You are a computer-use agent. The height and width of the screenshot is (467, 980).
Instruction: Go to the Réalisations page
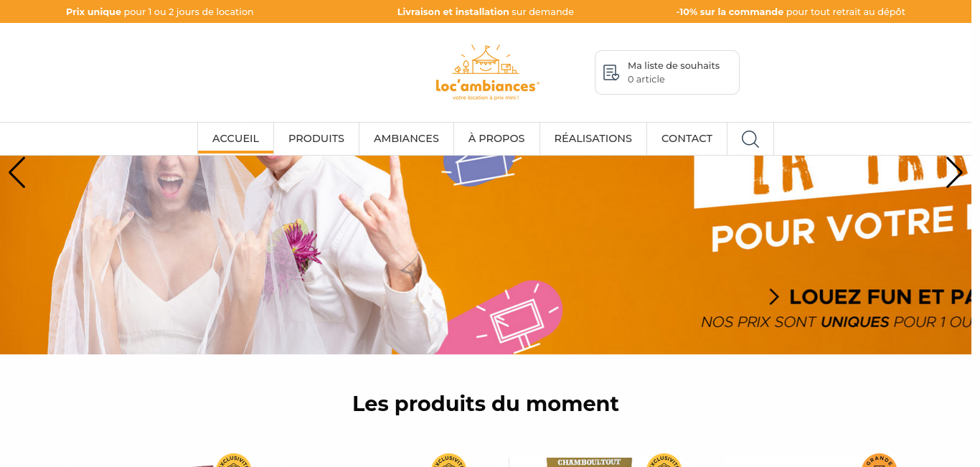[x=593, y=138]
